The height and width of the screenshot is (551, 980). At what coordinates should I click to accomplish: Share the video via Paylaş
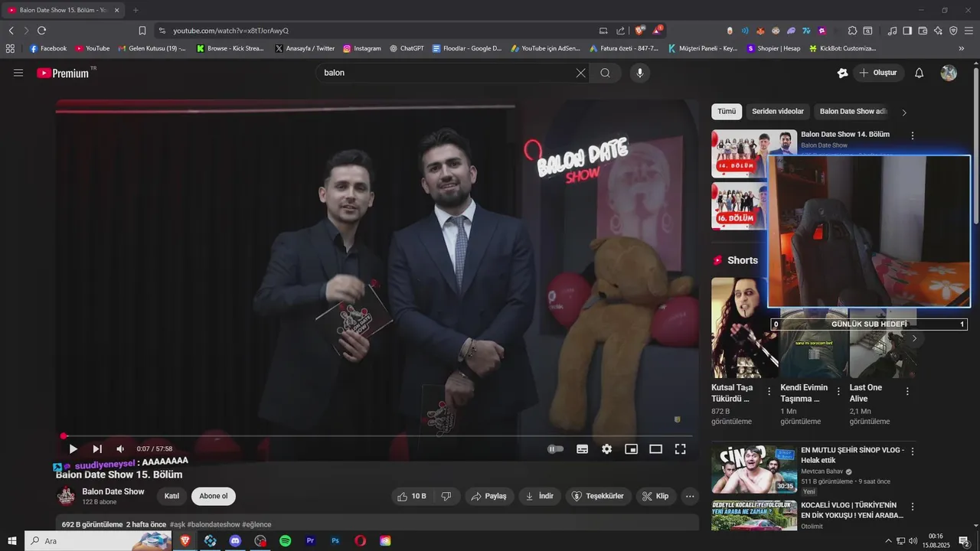pos(488,496)
